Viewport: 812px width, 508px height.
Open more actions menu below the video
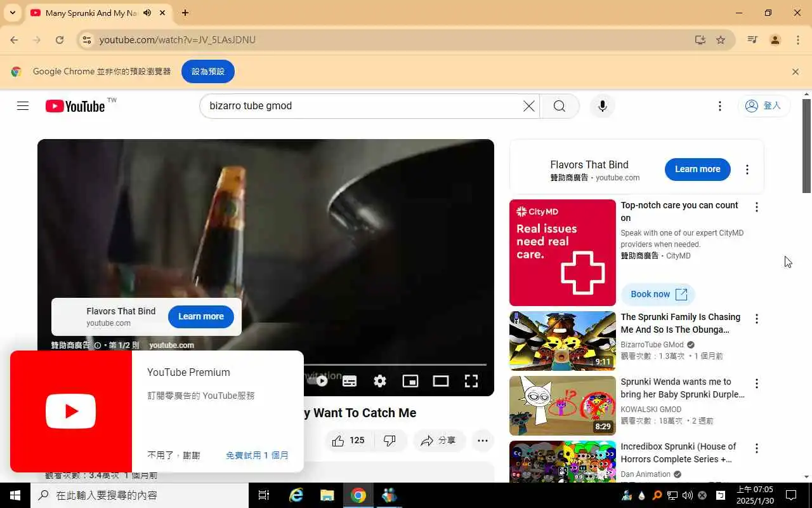[483, 441]
